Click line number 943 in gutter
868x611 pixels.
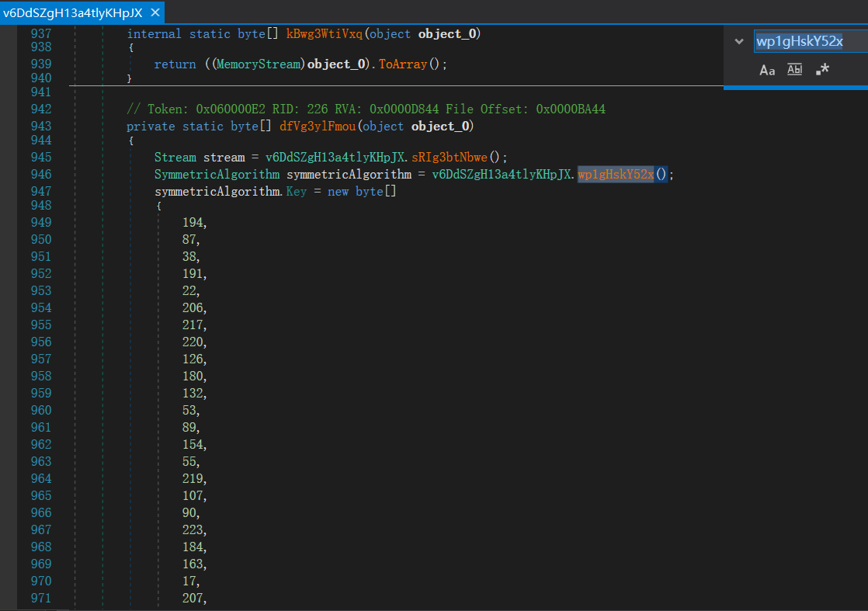40,127
